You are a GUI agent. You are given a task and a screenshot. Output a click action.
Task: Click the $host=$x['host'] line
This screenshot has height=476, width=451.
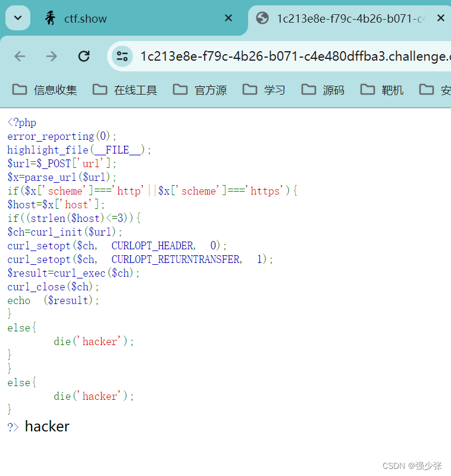(56, 205)
